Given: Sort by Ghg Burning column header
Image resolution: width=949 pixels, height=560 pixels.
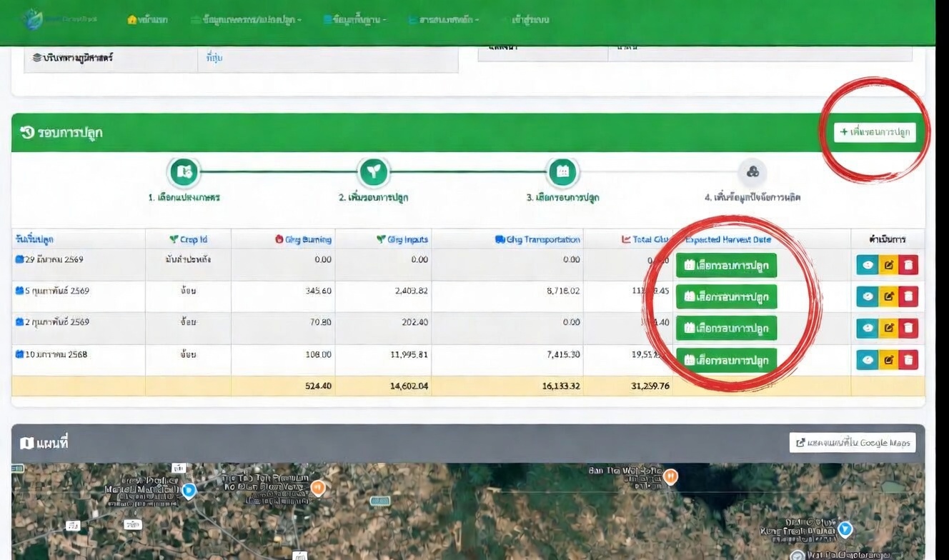Looking at the screenshot, I should (303, 239).
